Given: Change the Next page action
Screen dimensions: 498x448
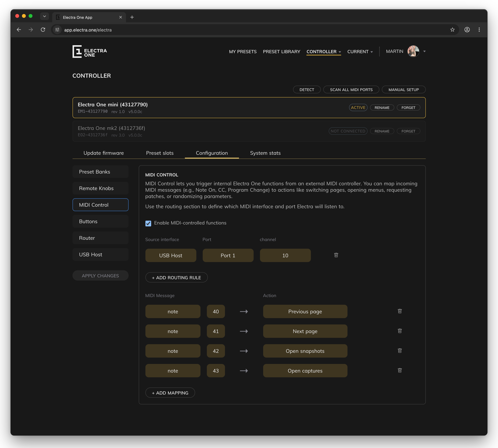Looking at the screenshot, I should click(x=305, y=331).
